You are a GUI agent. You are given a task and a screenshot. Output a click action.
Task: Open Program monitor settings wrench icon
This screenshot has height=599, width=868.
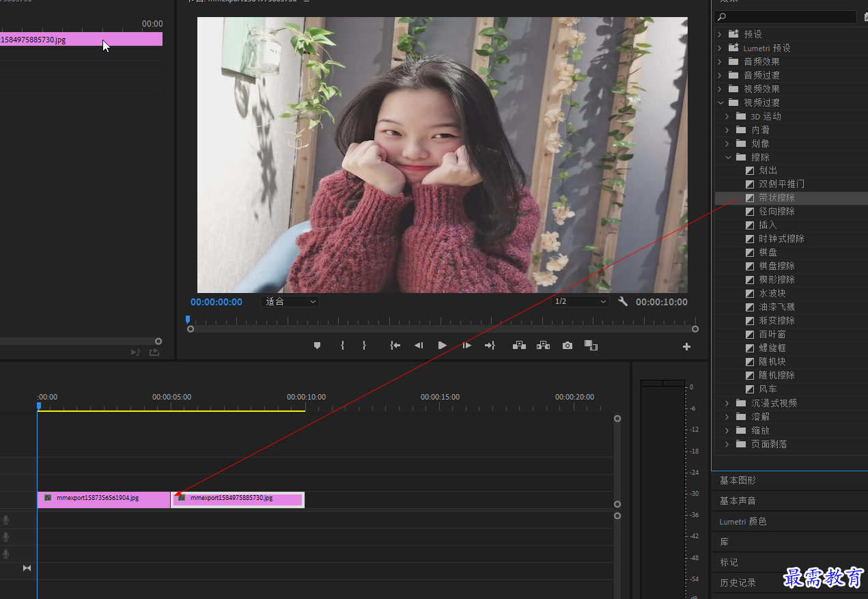pyautogui.click(x=623, y=301)
